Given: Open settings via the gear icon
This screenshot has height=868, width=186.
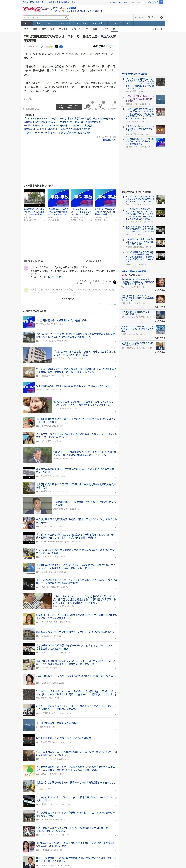Looking at the screenshot, I should point(161,18).
